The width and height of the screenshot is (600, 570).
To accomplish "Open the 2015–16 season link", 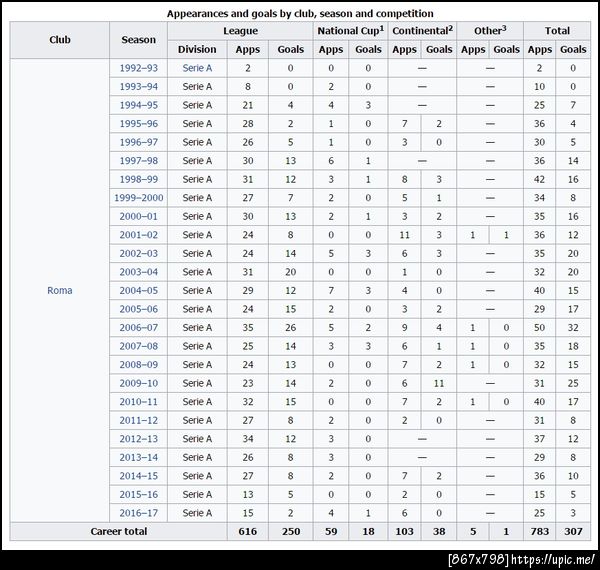I will pos(139,495).
